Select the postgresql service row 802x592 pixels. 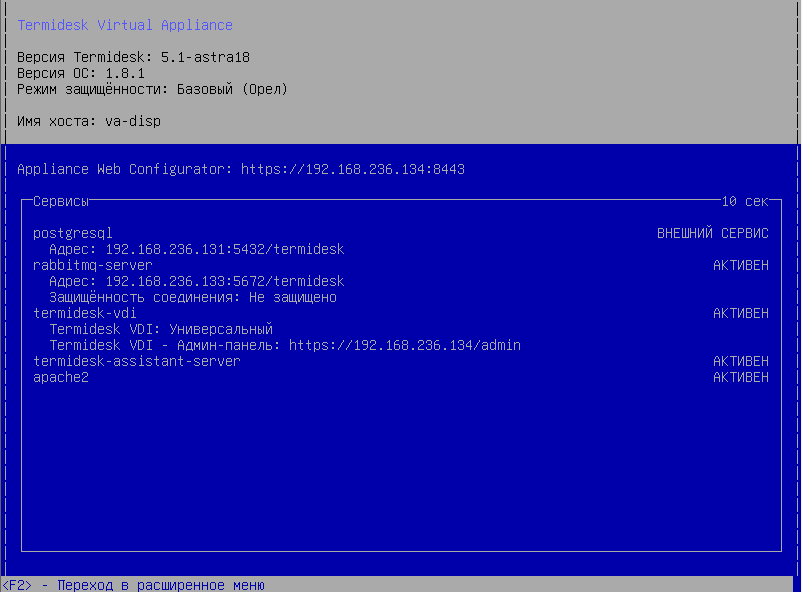point(400,233)
